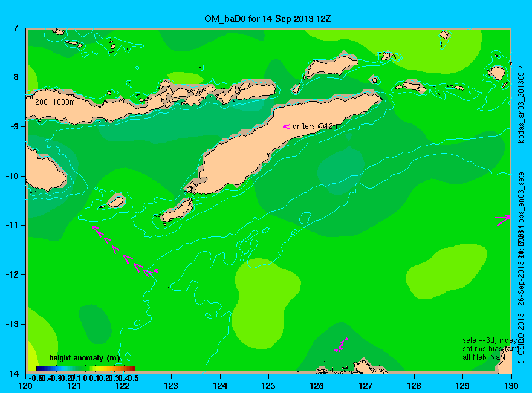Image resolution: width=532 pixels, height=393 pixels.
Task: Click the Rote island southwest of Timor
Action: coord(177,210)
